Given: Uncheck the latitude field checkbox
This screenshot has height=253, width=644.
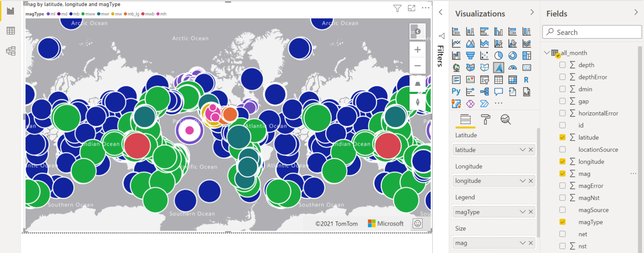Looking at the screenshot, I should point(563,137).
